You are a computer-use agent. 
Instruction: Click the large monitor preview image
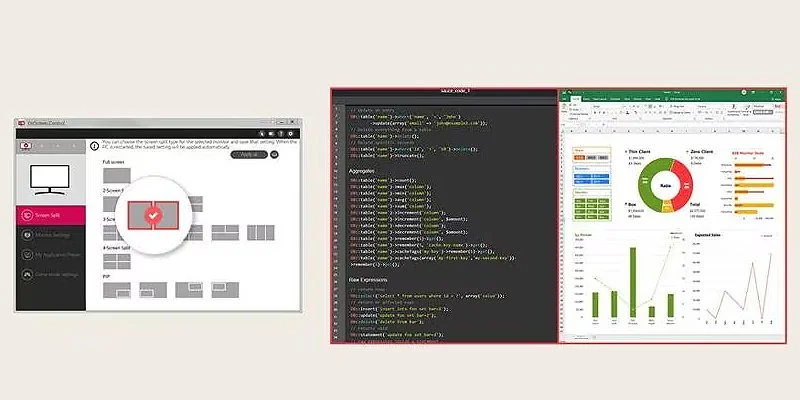49,180
